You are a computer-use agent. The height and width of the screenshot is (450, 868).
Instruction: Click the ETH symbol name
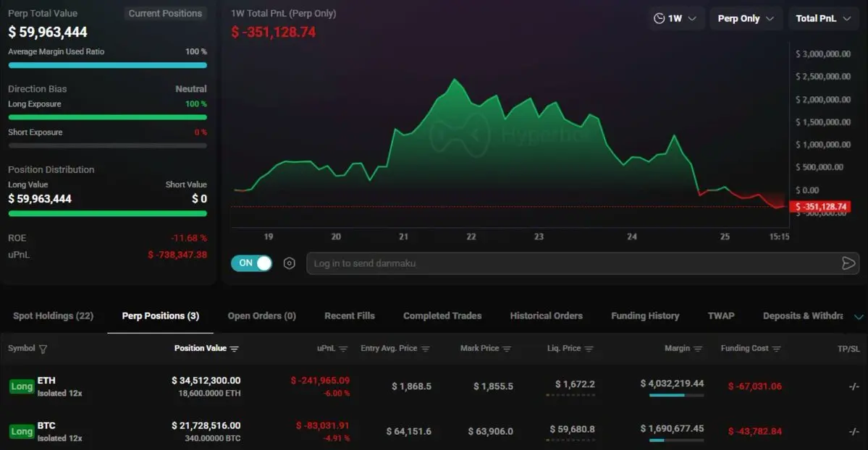tap(46, 381)
